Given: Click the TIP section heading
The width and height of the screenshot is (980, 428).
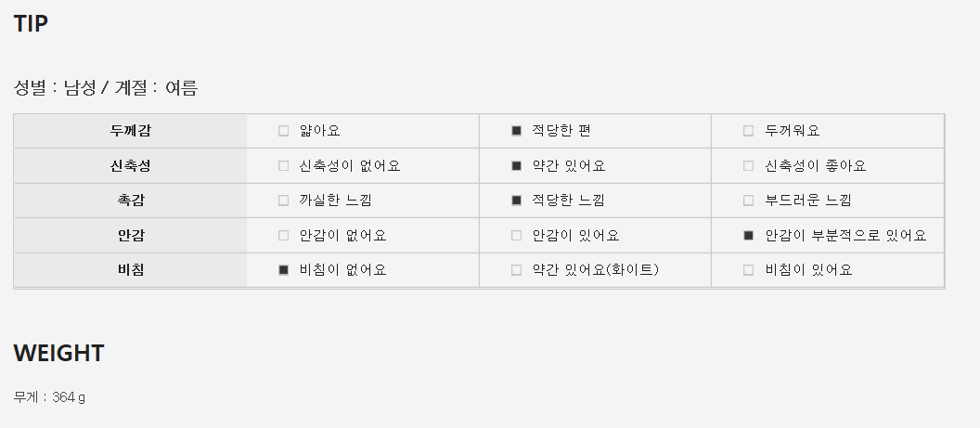Looking at the screenshot, I should coord(31,24).
